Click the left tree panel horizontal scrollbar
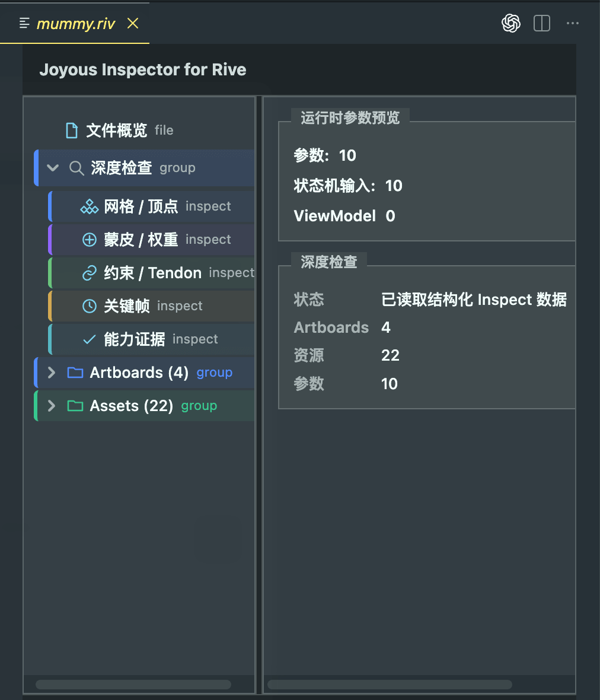Viewport: 600px width, 700px height. coord(133,685)
